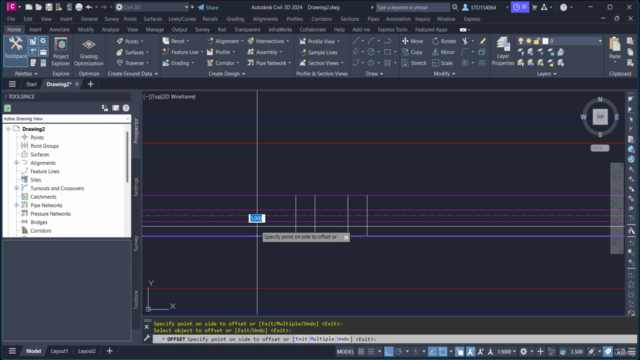The image size is (640, 360).
Task: Open the 1:1000 annotation scale dropdown
Action: [507, 351]
